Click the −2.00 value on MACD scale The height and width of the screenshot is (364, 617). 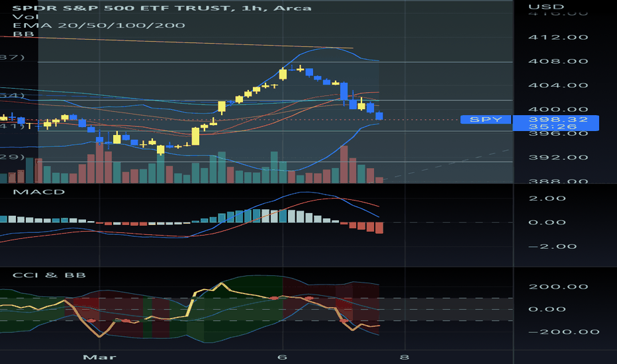(553, 247)
